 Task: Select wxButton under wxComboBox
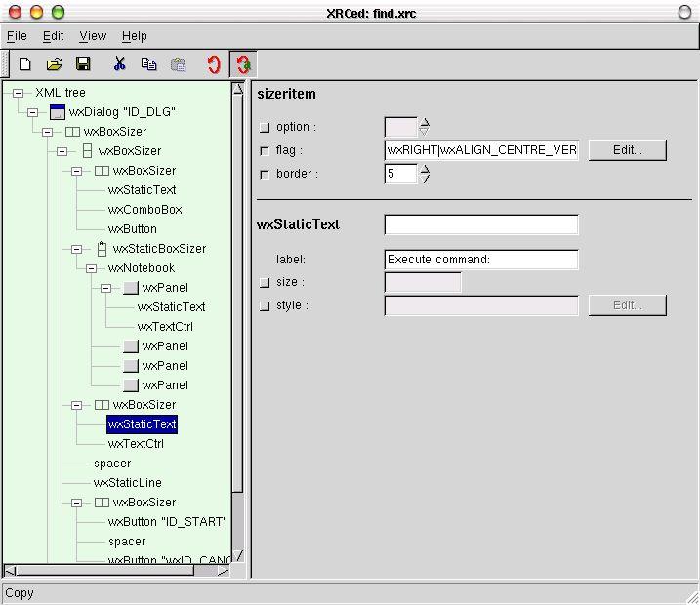click(132, 229)
